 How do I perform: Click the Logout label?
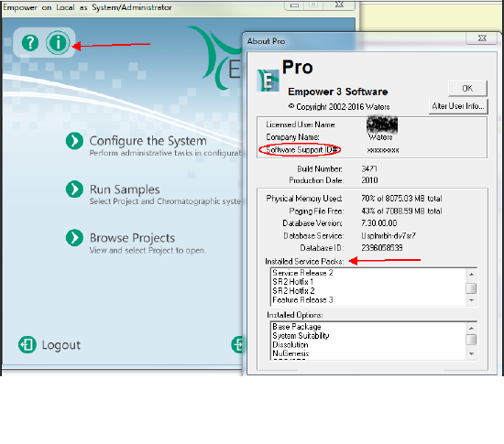[x=61, y=345]
